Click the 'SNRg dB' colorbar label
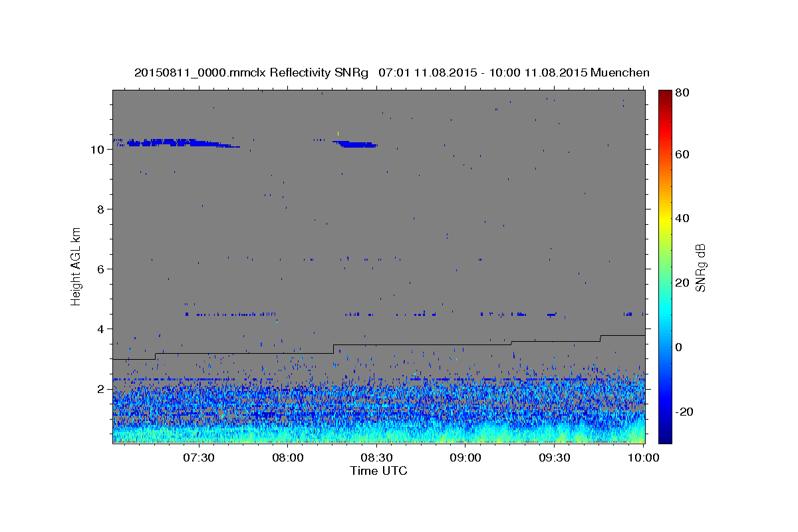798x532 pixels. (x=700, y=267)
